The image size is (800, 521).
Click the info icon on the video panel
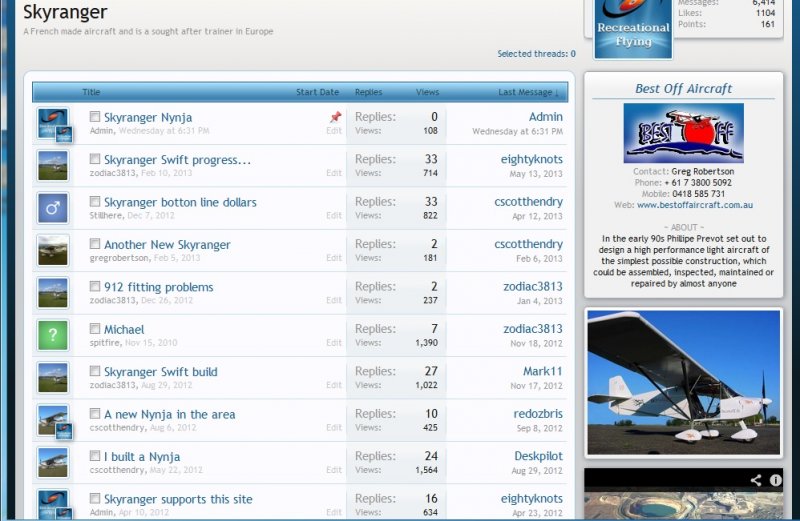click(x=776, y=480)
